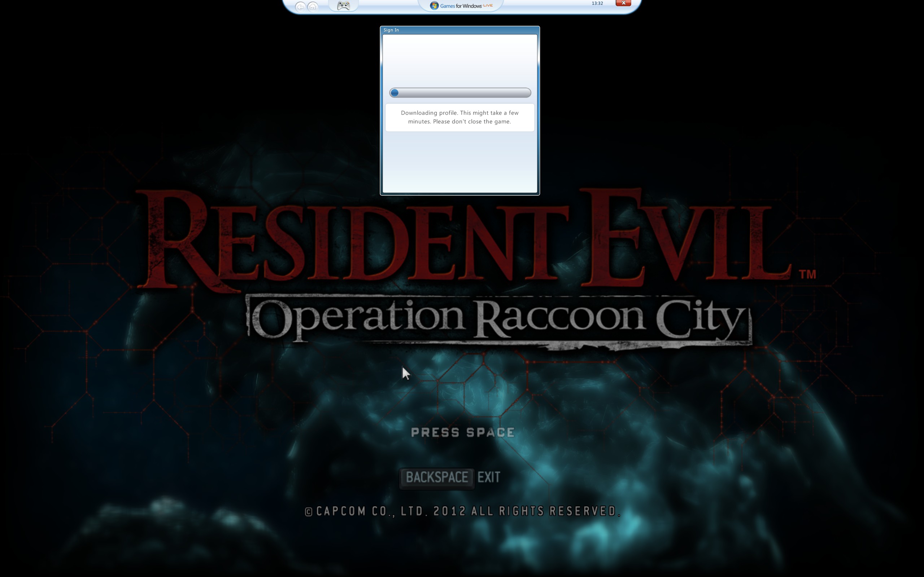Screen dimensions: 924x577
Task: Click the TM trademark symbol
Action: pos(807,274)
